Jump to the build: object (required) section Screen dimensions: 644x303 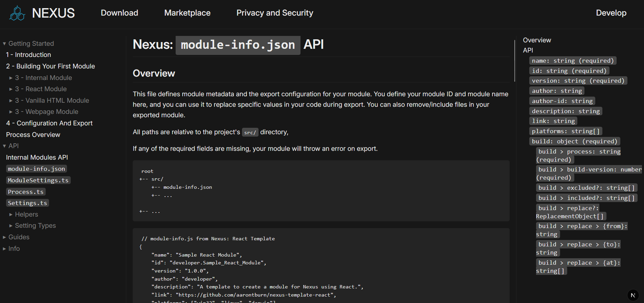tap(574, 141)
